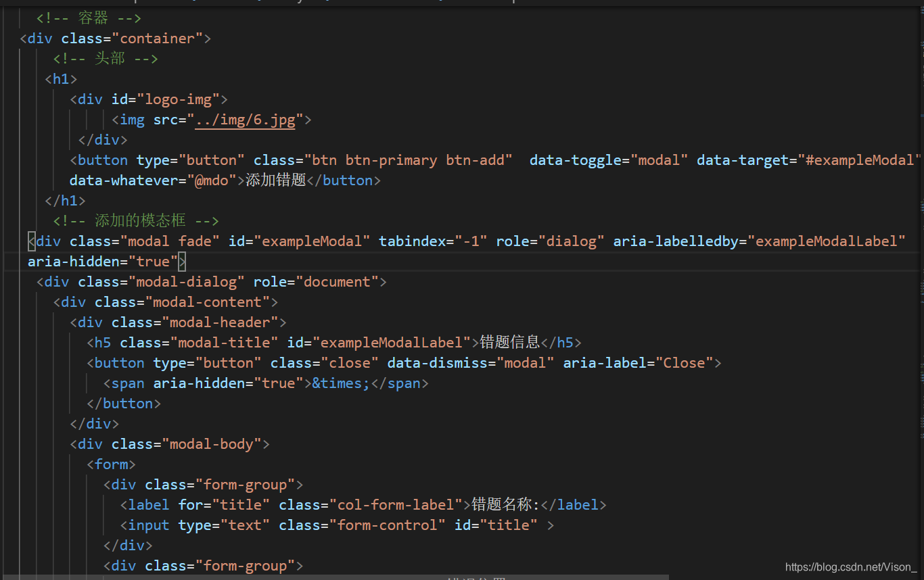
Task: Click the "container" class value
Action: click(x=157, y=39)
